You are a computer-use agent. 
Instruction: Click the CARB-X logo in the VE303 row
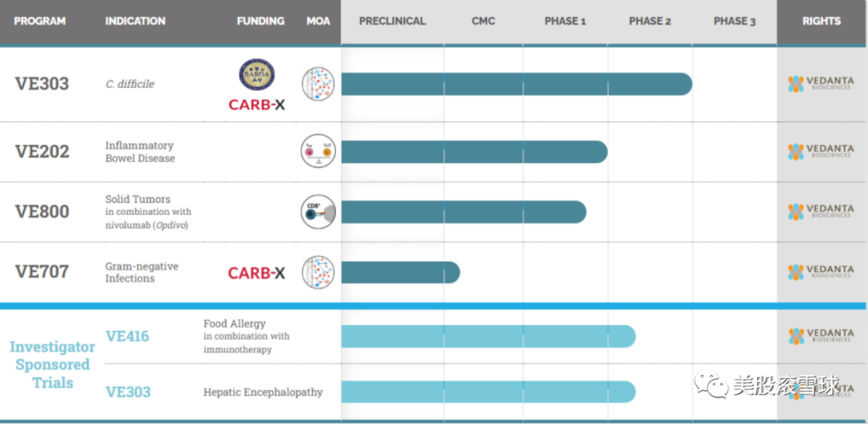(x=256, y=105)
